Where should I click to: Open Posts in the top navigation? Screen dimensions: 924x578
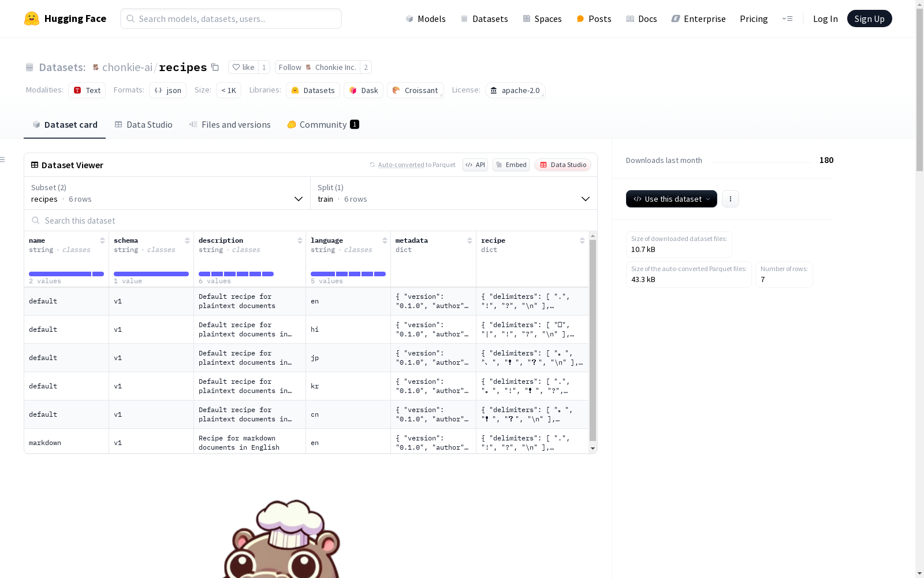594,18
